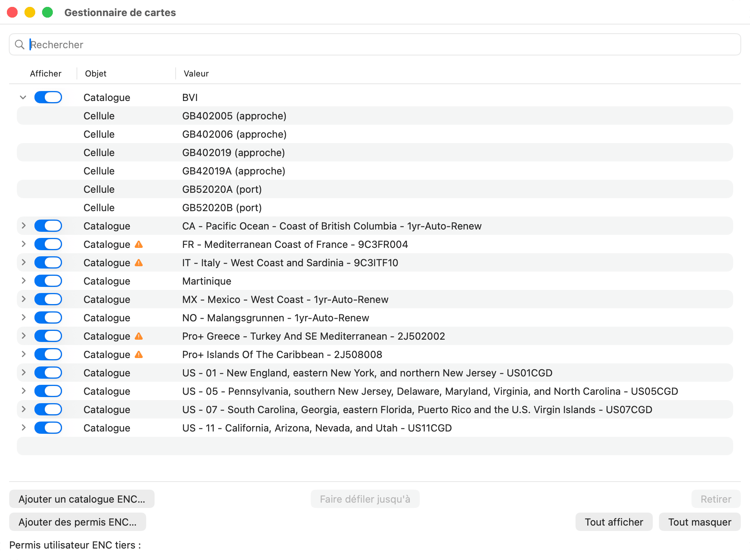Expand the Pro+ Islands Of The Caribbean catalogue
The width and height of the screenshot is (750, 560).
coord(23,354)
